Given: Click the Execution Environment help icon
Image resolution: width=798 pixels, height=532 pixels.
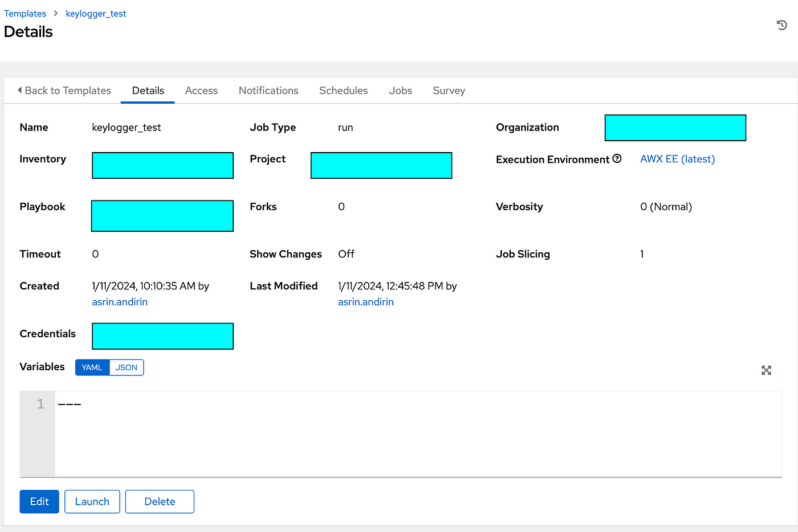Looking at the screenshot, I should coord(617,159).
